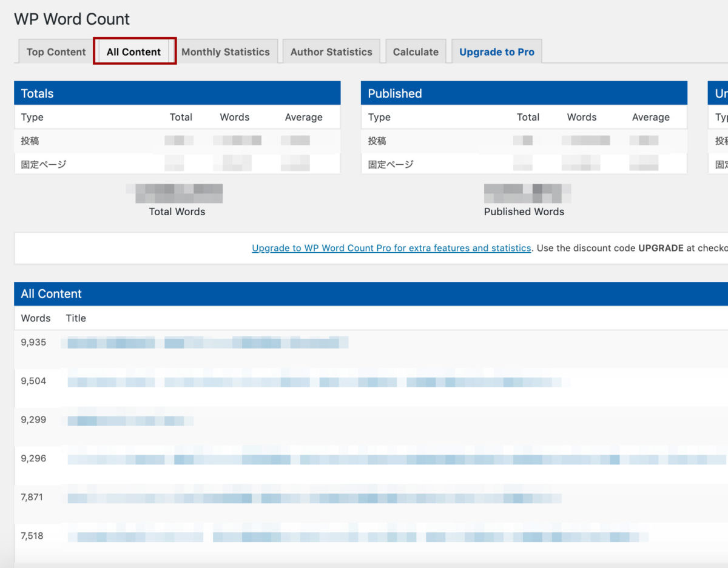Screen dimensions: 728x568
Task: Open the post title with 7,518 words
Action: 358,537
